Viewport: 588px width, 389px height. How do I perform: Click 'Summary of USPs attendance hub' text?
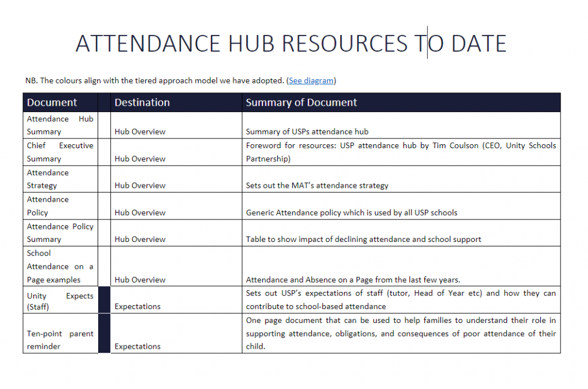(x=307, y=132)
